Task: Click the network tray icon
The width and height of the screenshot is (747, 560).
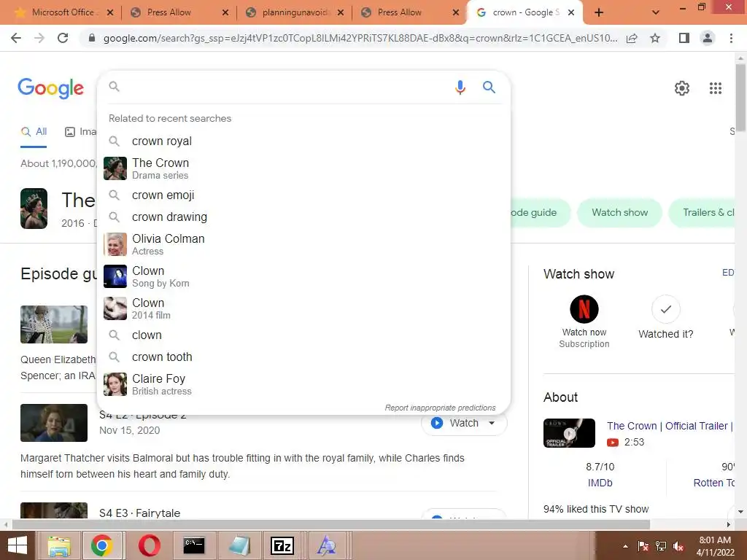Action: pos(661,546)
